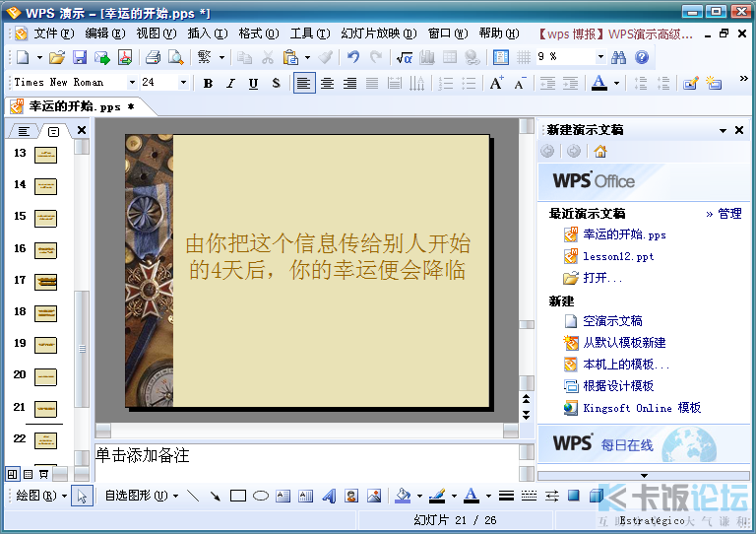Save the presentation with the floppy icon

(80, 57)
